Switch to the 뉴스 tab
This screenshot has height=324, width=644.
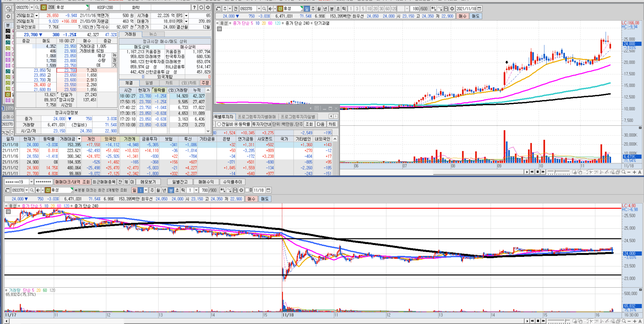pyautogui.click(x=153, y=34)
